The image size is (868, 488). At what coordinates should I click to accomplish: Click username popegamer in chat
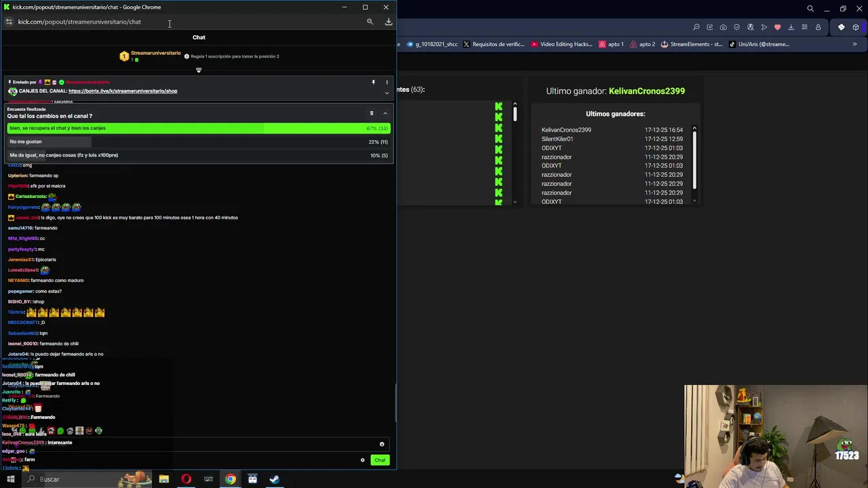[20, 291]
